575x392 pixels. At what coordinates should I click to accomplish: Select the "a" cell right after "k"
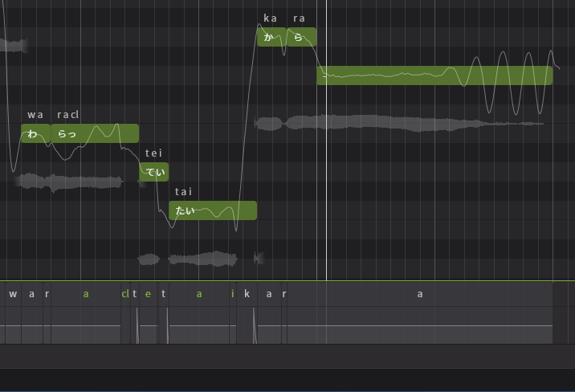(x=269, y=294)
